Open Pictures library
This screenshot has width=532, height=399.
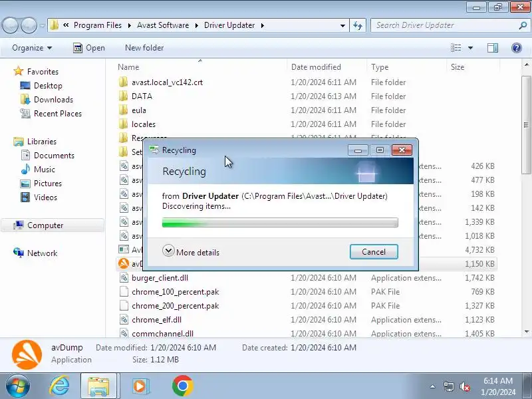pyautogui.click(x=47, y=184)
